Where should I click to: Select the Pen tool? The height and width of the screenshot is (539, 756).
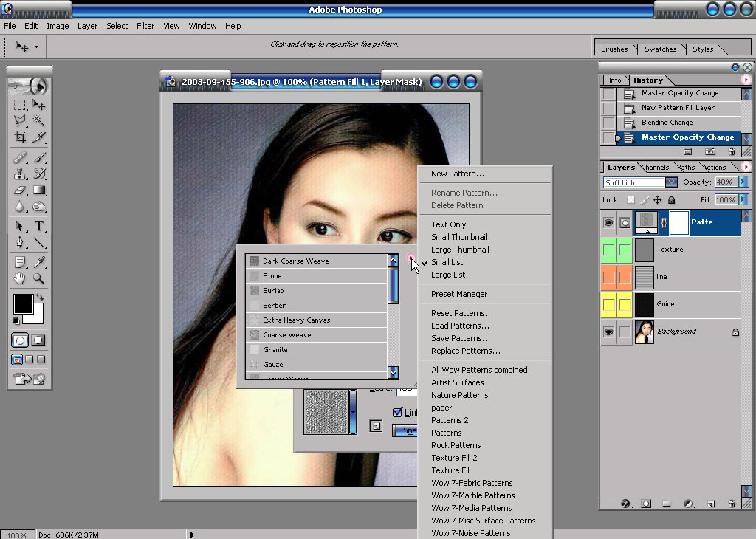20,242
